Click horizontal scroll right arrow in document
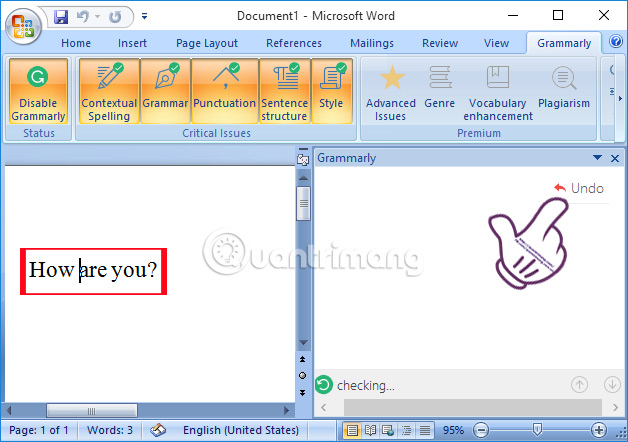Viewport: 628px width, 442px height. pos(286,410)
